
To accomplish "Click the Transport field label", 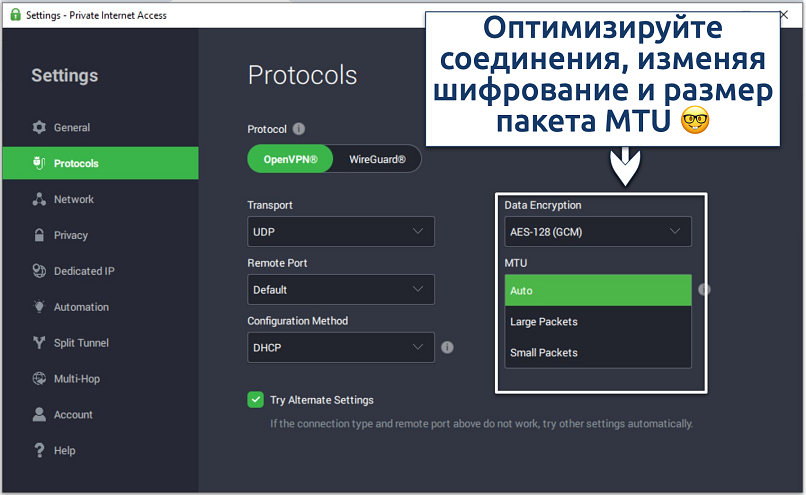I will [270, 205].
